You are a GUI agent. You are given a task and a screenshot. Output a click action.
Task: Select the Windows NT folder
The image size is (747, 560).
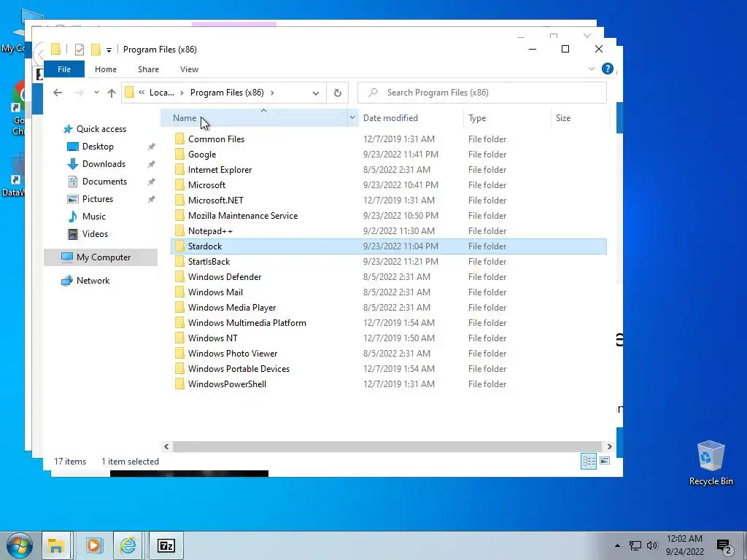point(389,338)
